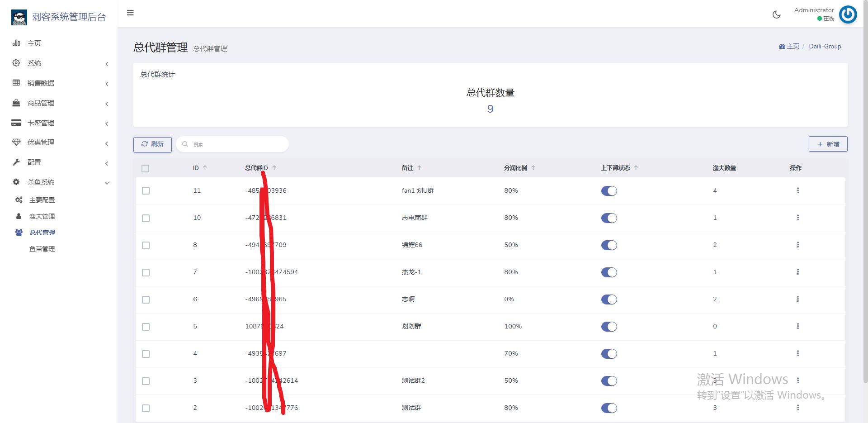
Task: Click the 刷新 refresh button
Action: point(152,144)
